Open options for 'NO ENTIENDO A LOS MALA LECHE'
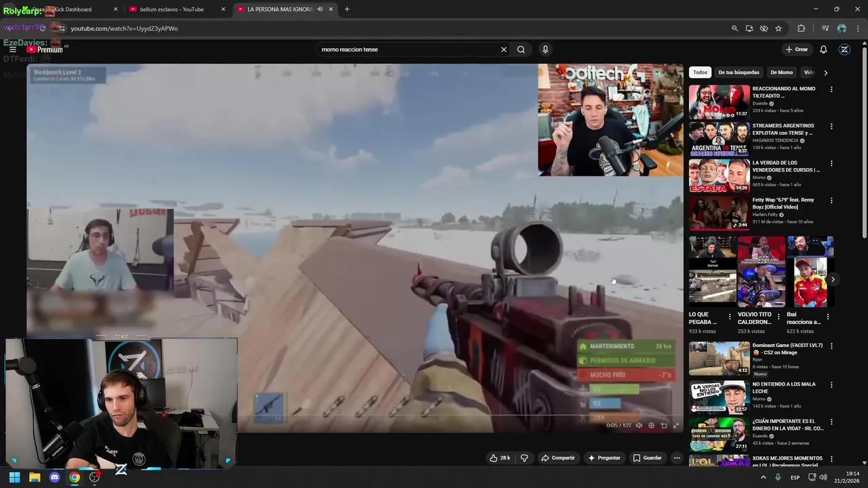 coord(831,385)
